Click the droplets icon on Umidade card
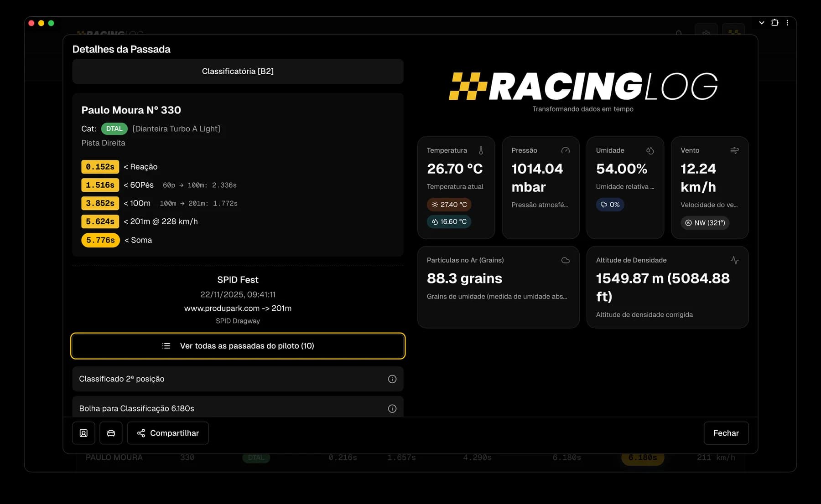The width and height of the screenshot is (821, 504). point(650,150)
